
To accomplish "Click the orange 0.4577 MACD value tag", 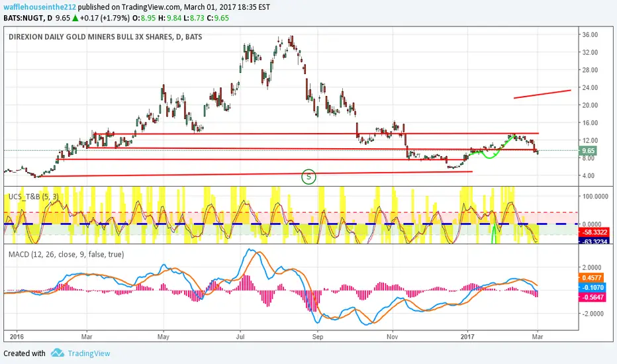I will coord(591,278).
